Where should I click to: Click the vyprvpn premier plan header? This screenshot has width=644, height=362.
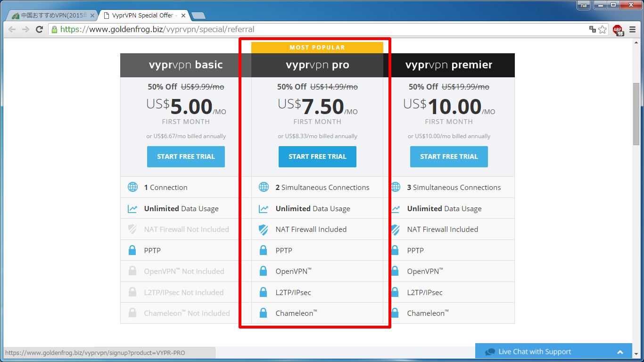[x=449, y=65]
